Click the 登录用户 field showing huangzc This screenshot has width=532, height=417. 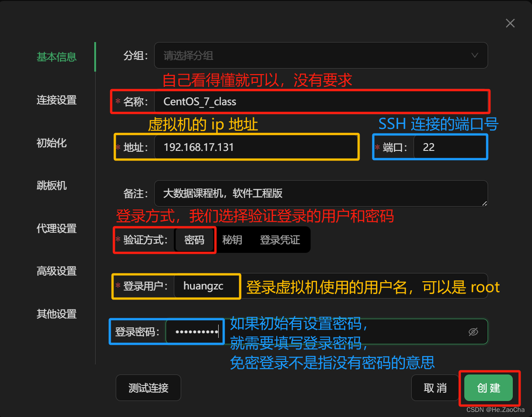coord(206,287)
